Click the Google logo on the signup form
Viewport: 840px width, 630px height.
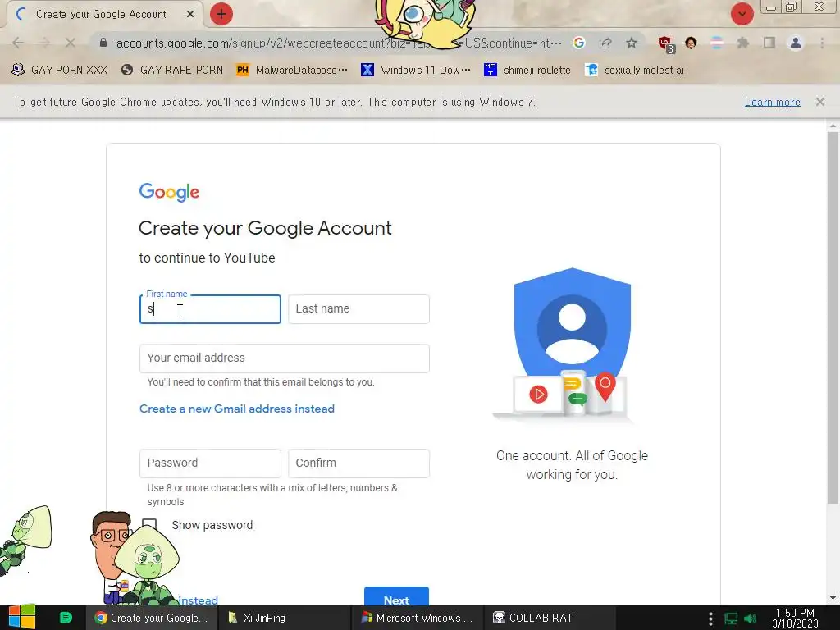click(169, 192)
